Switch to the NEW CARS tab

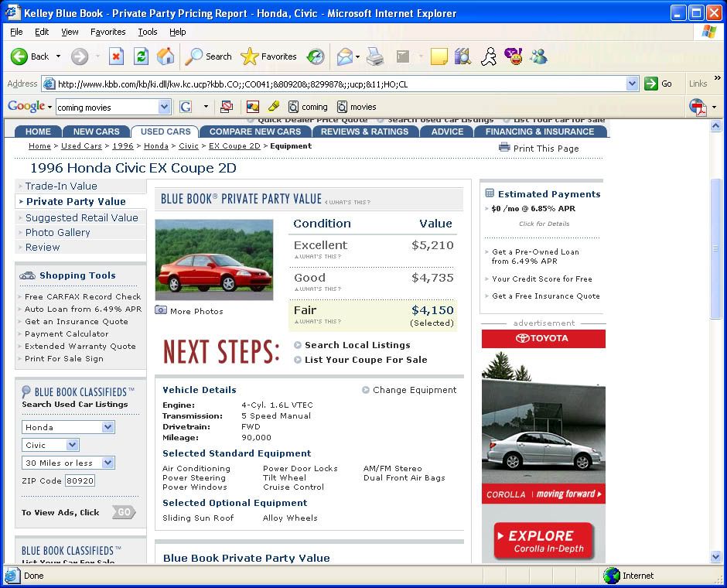pos(96,132)
